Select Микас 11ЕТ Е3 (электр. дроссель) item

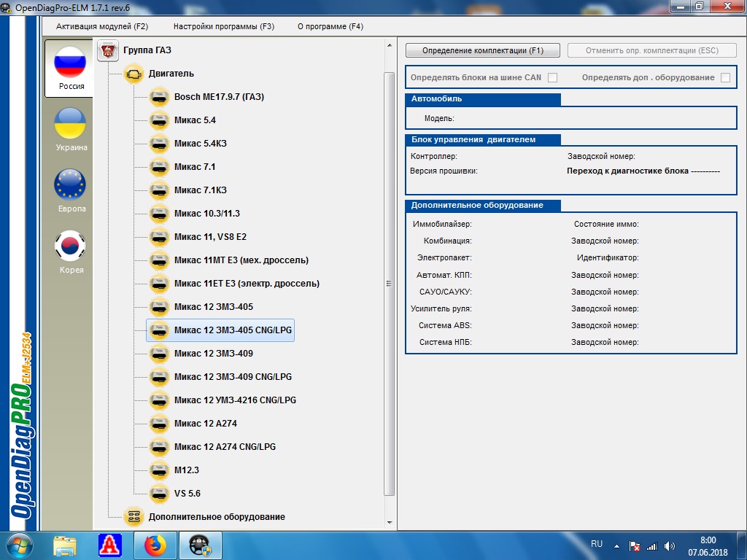[x=247, y=284]
